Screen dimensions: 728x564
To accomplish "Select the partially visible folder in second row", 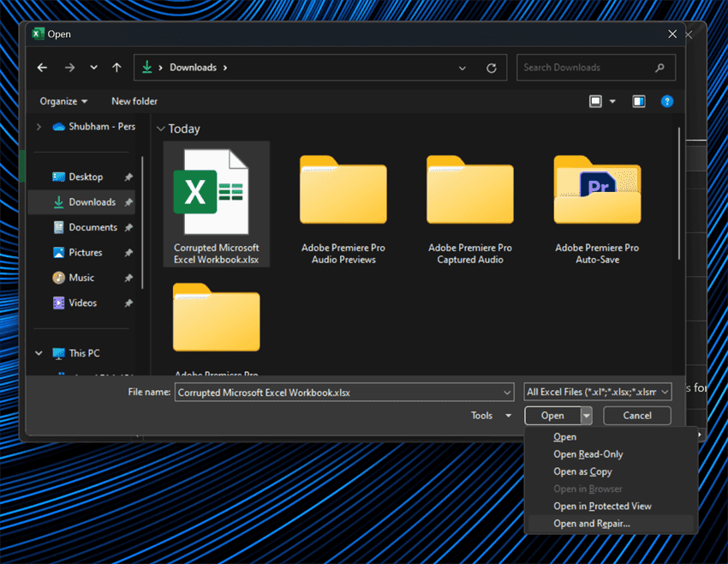I will coord(217,327).
